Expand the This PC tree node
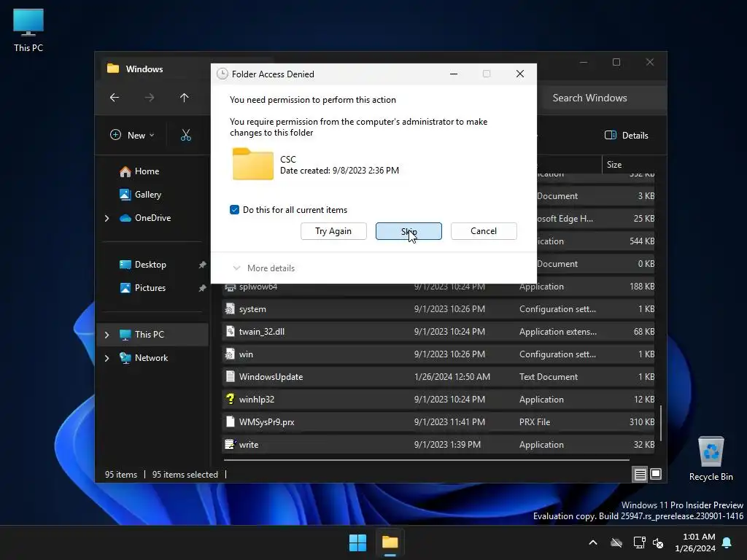 pos(107,335)
